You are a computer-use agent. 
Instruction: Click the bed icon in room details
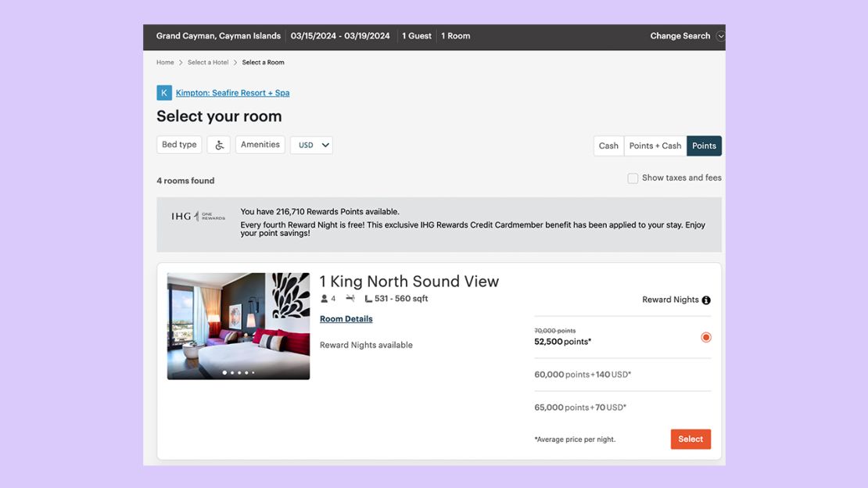click(350, 298)
